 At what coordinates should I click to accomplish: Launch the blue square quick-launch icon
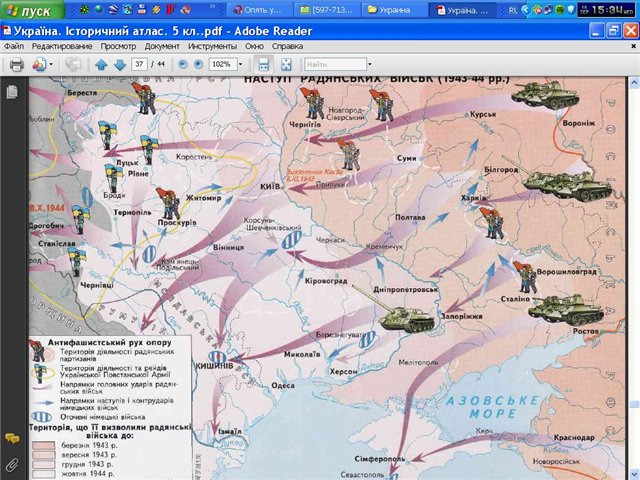point(127,9)
